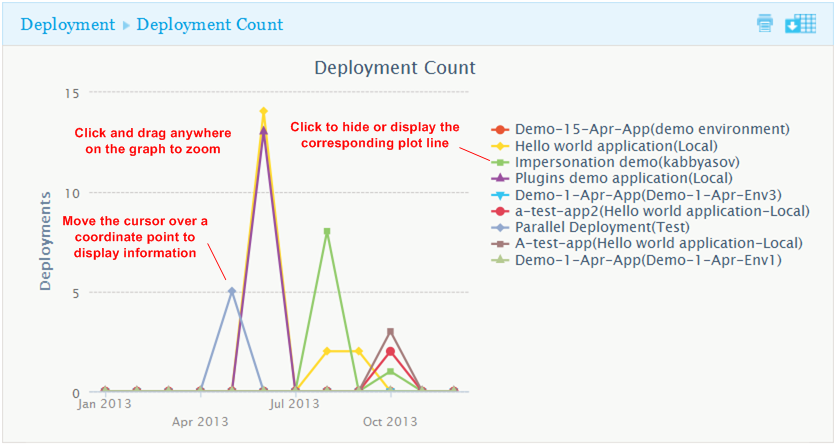Click the 10 y-axis value label
The height and width of the screenshot is (447, 836).
pos(72,194)
